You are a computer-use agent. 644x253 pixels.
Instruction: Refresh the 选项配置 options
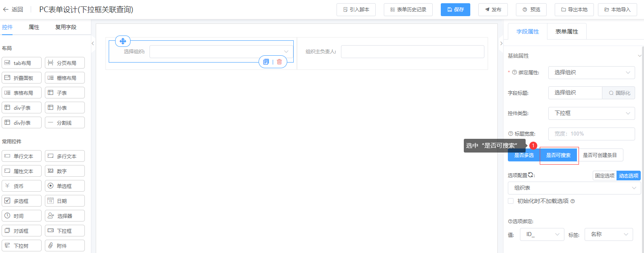click(x=531, y=175)
